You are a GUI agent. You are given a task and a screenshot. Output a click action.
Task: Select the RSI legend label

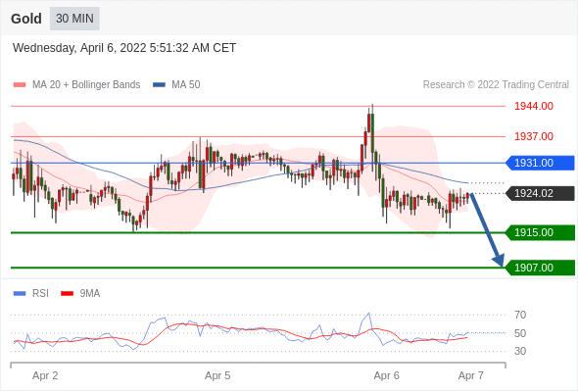tap(40, 294)
